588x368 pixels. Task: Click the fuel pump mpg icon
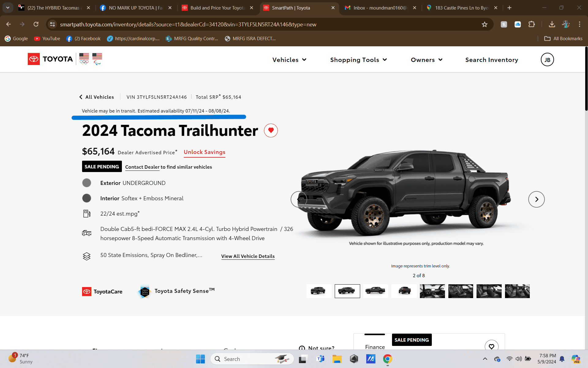87,213
